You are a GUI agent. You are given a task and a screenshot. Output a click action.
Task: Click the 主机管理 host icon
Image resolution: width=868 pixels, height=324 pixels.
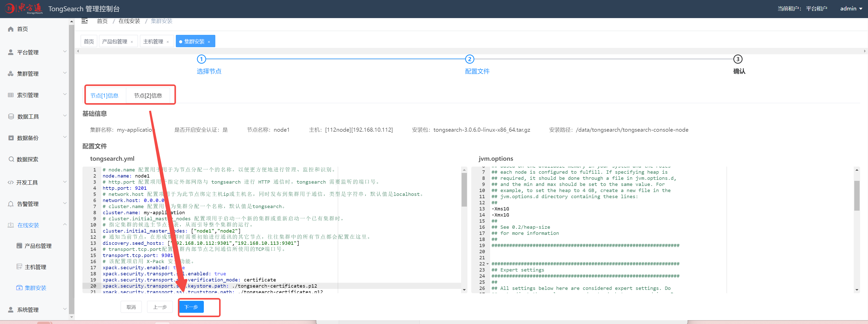pos(19,267)
